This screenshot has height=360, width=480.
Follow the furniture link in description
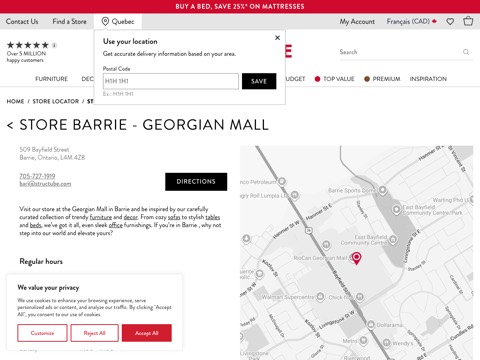[101, 217]
